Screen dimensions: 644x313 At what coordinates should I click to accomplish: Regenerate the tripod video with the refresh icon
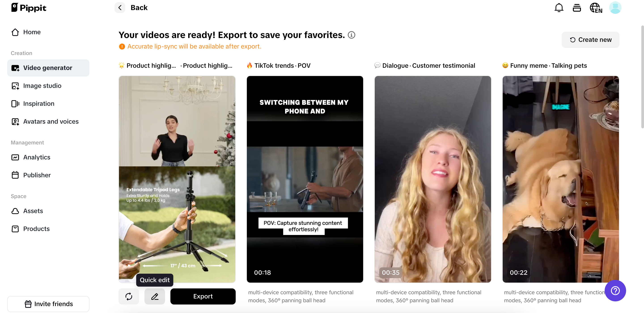point(129,296)
